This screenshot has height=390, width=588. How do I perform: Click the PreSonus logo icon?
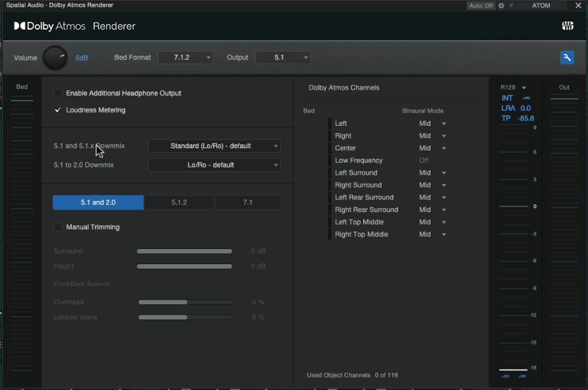(x=567, y=26)
